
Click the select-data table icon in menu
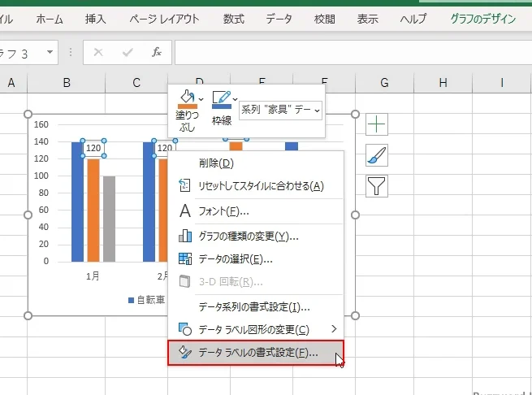(x=185, y=258)
